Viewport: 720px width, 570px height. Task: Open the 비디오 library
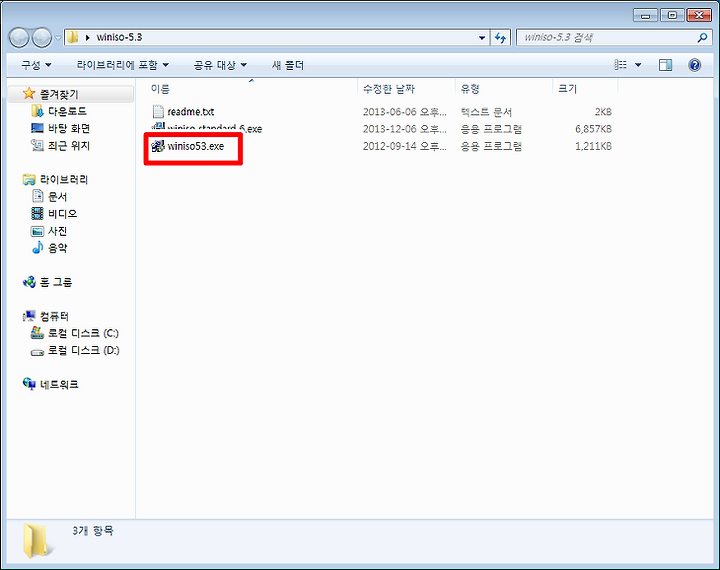[62, 214]
